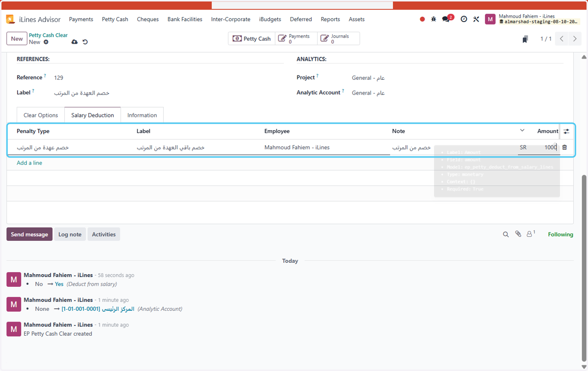
Task: Open the Cheques menu
Action: point(148,20)
